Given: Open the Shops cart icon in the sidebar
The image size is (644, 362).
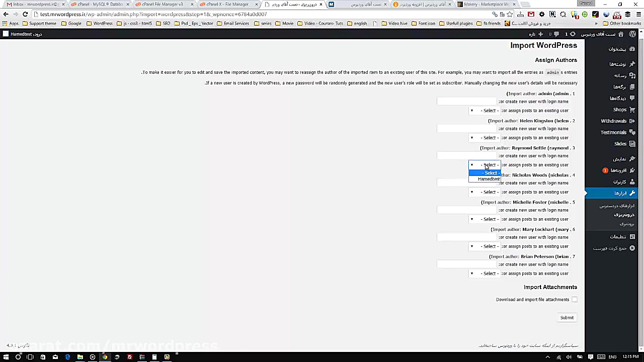Looking at the screenshot, I should 632,110.
